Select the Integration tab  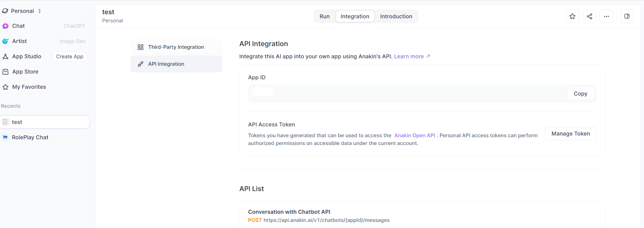pyautogui.click(x=355, y=16)
